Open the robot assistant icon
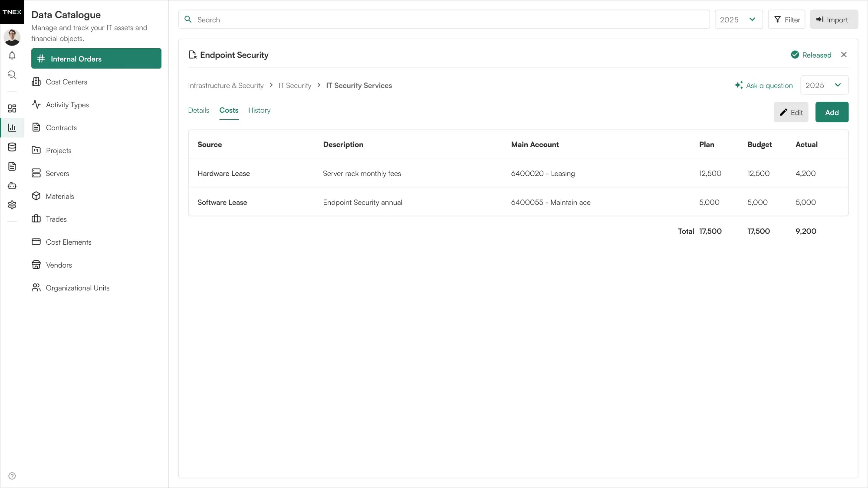The image size is (868, 488). (x=12, y=186)
